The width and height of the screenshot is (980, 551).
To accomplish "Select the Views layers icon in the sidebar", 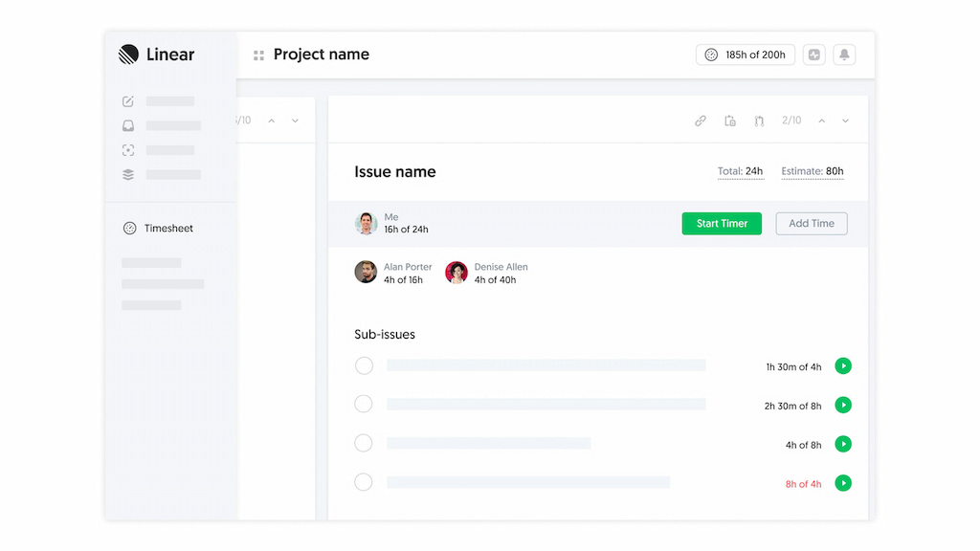I will point(127,174).
